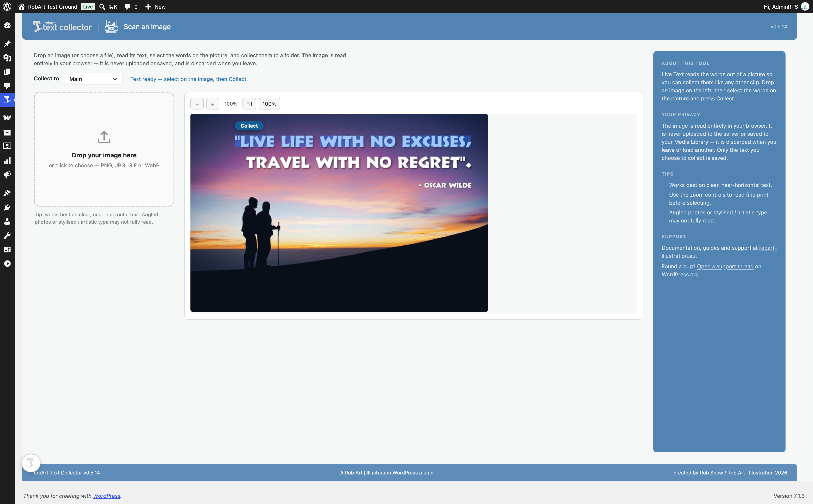Open the New content menu
The image size is (813, 504).
[x=155, y=7]
